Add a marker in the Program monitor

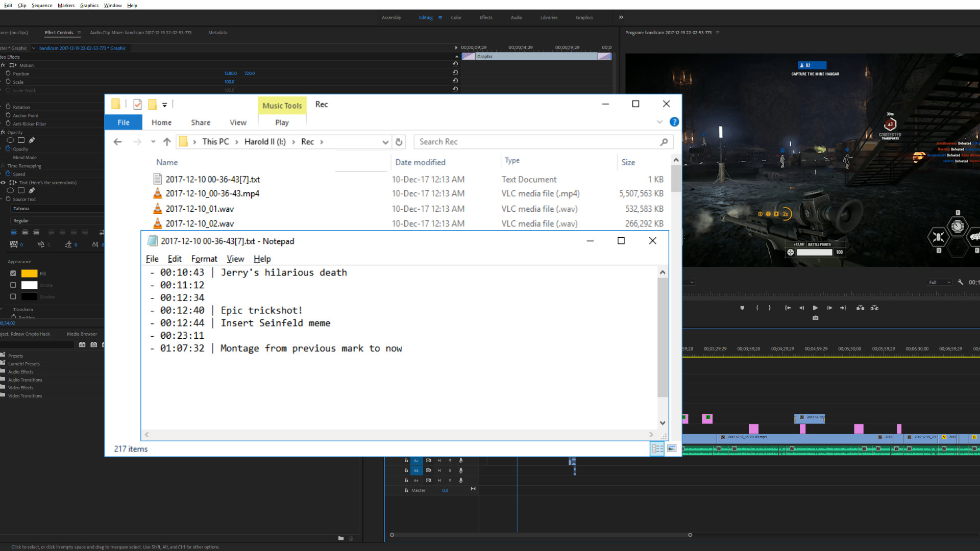click(x=742, y=308)
